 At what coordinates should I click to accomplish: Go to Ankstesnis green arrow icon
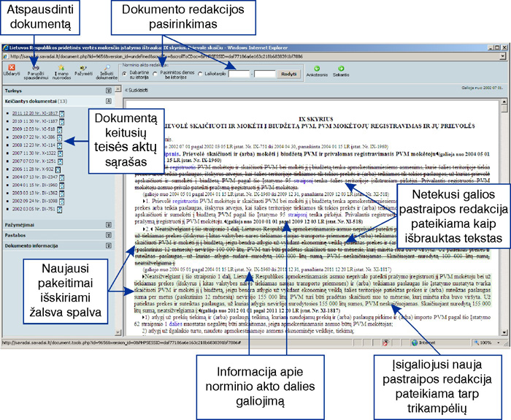click(x=316, y=69)
